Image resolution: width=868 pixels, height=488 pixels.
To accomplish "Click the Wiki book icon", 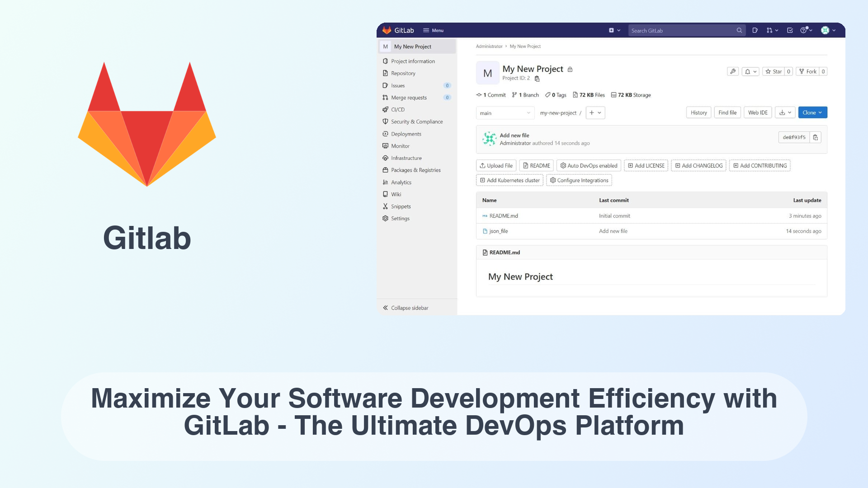I will coord(385,194).
